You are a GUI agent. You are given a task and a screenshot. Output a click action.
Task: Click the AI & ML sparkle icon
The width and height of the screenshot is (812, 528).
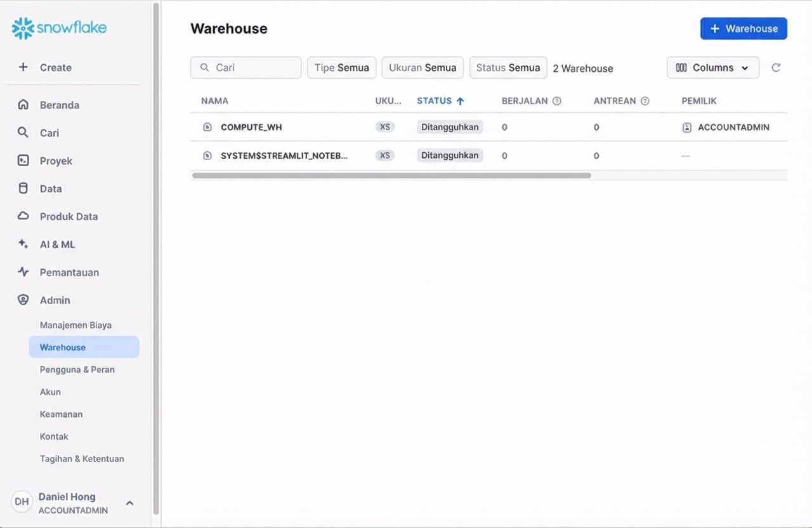[23, 244]
